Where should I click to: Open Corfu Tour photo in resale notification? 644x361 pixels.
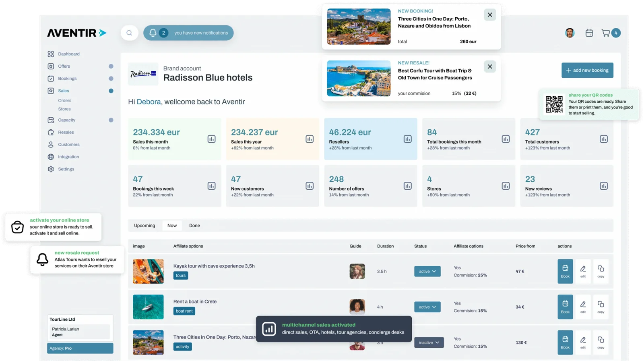359,78
